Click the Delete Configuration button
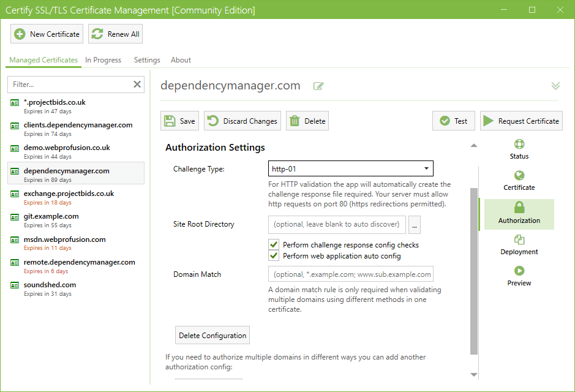575x392 pixels. pyautogui.click(x=212, y=336)
